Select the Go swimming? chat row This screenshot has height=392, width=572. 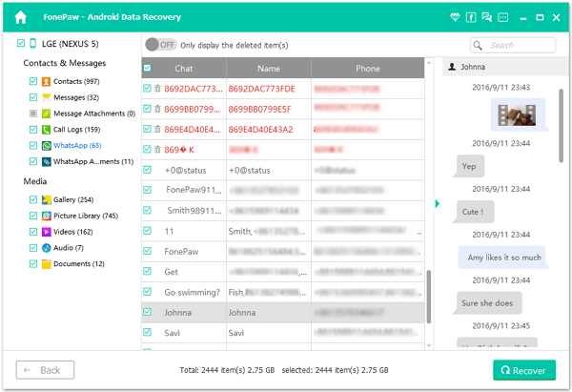(283, 292)
